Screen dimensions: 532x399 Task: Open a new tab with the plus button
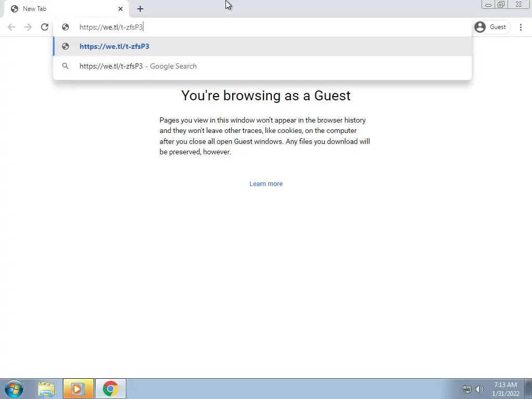tap(140, 9)
